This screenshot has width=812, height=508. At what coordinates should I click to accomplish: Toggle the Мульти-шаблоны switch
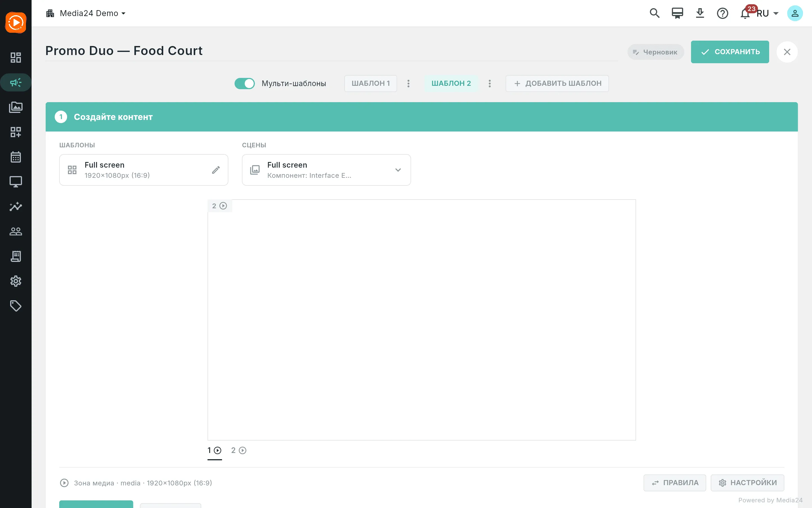245,83
